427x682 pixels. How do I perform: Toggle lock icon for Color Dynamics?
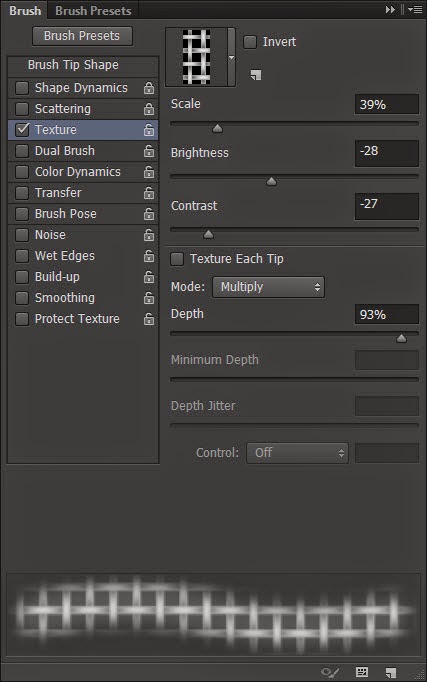149,172
